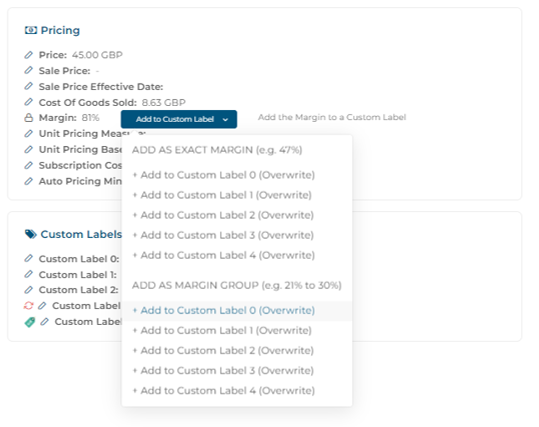Image resolution: width=539 pixels, height=427 pixels.
Task: Open the Add to Custom Label dropdown button
Action: (x=179, y=119)
